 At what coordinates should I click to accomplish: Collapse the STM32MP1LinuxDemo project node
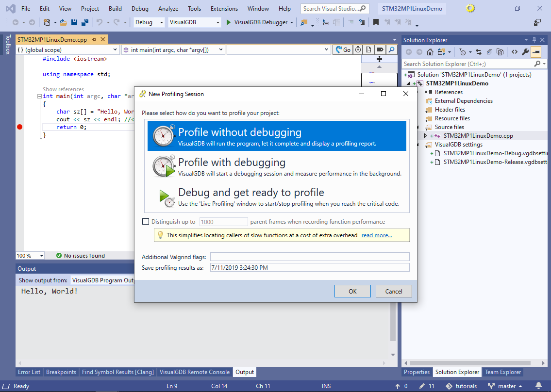pos(408,83)
